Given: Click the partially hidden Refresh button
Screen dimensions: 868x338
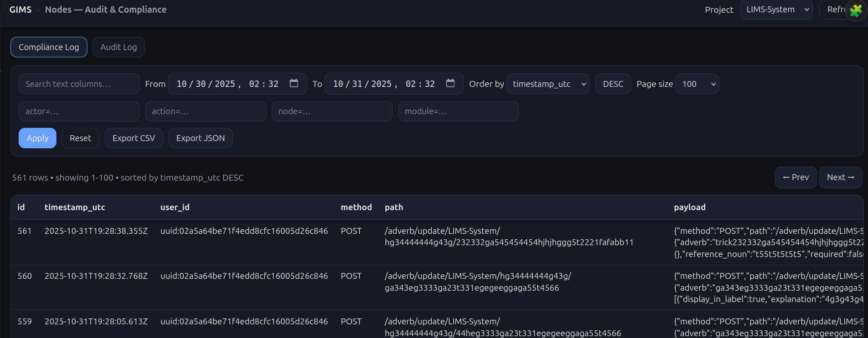Looking at the screenshot, I should 833,10.
